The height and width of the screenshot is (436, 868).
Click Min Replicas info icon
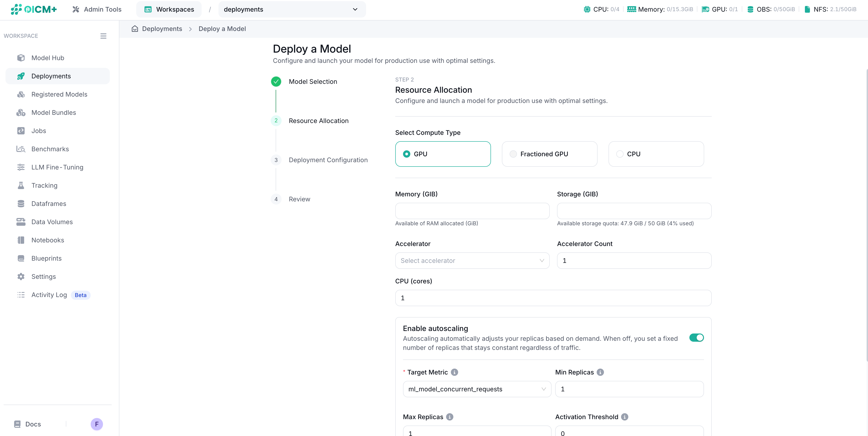[x=600, y=372]
